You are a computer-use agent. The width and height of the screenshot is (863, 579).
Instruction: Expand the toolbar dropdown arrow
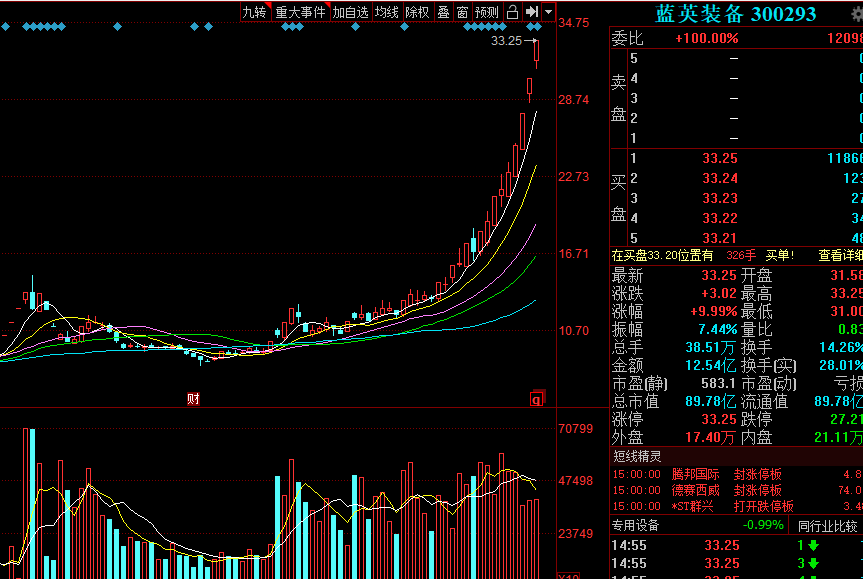click(x=548, y=12)
